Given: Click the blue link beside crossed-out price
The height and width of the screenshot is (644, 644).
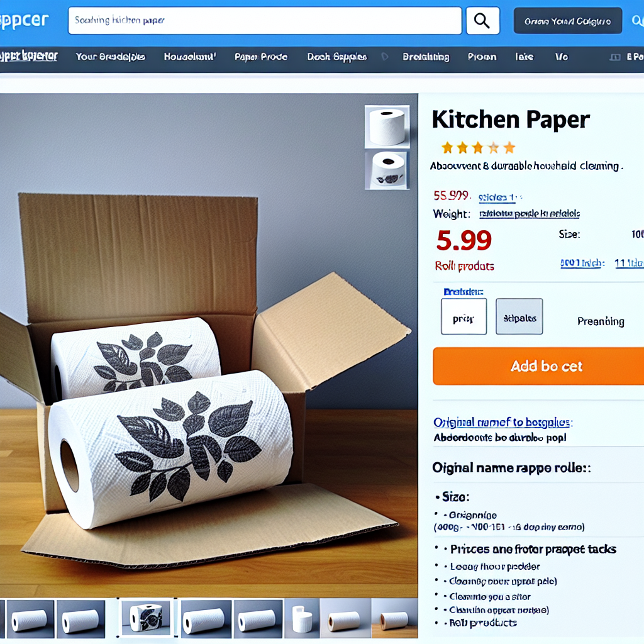Looking at the screenshot, I should click(499, 197).
